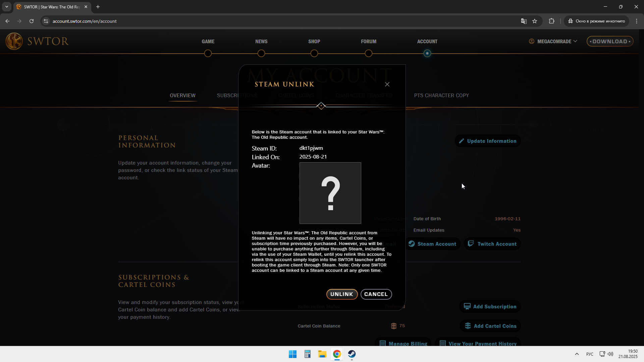The height and width of the screenshot is (362, 644).
Task: Click the volume tray icon
Action: click(x=610, y=354)
